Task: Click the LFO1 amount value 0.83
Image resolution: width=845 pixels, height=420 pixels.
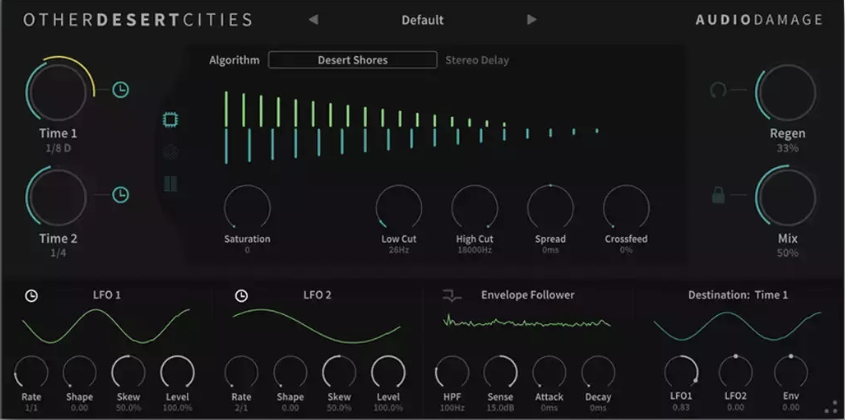Action: [681, 408]
